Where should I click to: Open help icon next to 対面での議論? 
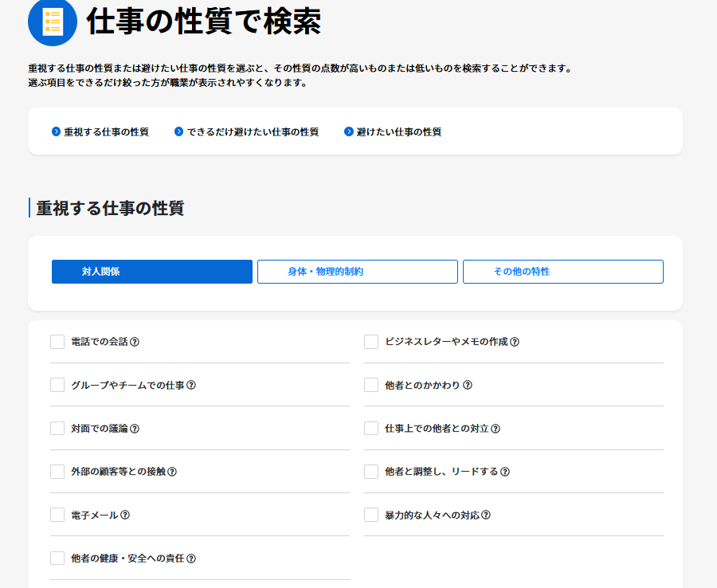click(x=135, y=429)
